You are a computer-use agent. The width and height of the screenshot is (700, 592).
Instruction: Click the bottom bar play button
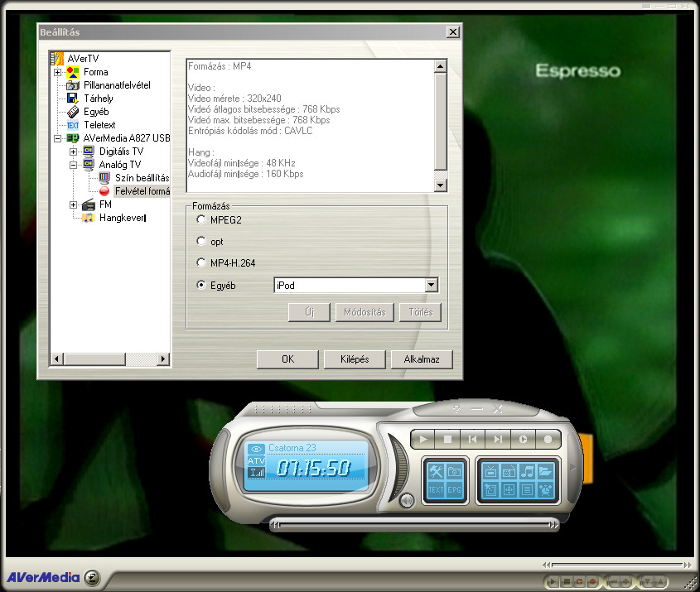(x=553, y=582)
